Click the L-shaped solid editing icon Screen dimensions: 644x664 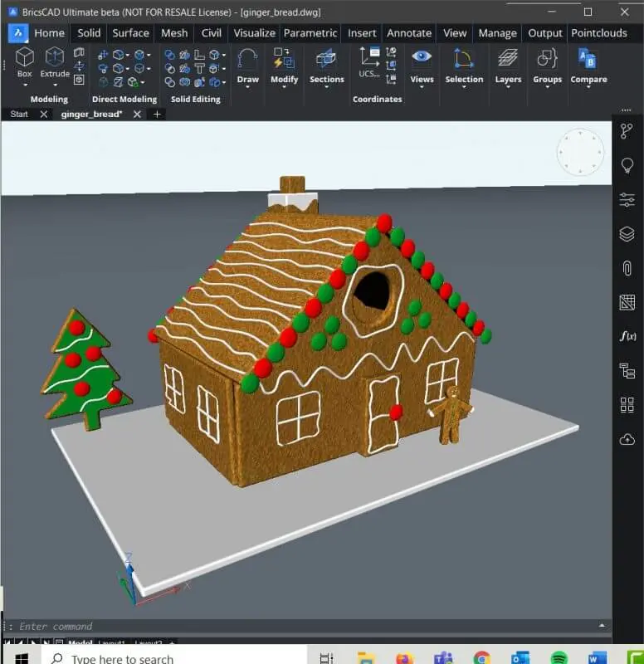199,55
